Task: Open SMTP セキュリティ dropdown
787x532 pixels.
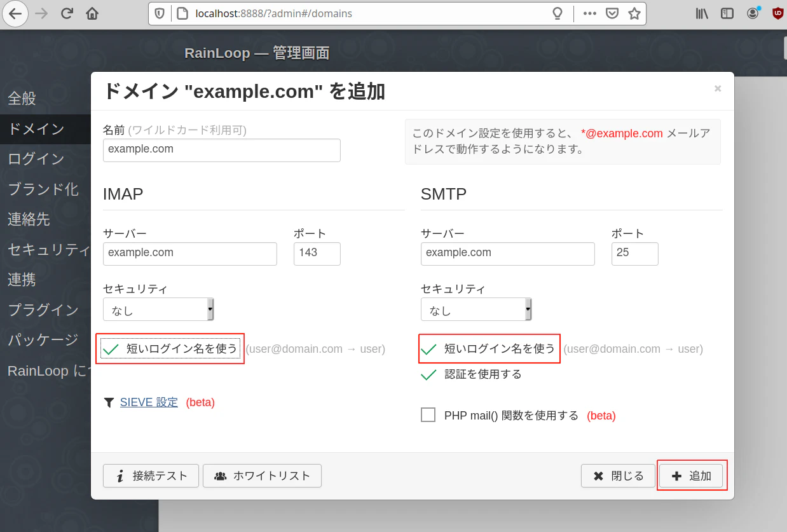Action: point(476,310)
